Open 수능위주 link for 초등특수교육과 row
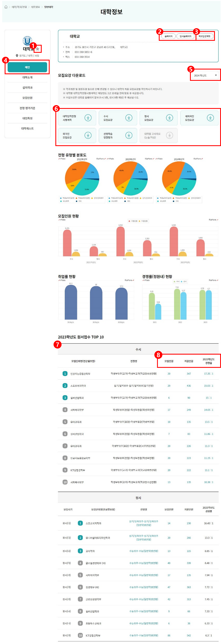The image size is (221, 644). 144,623
